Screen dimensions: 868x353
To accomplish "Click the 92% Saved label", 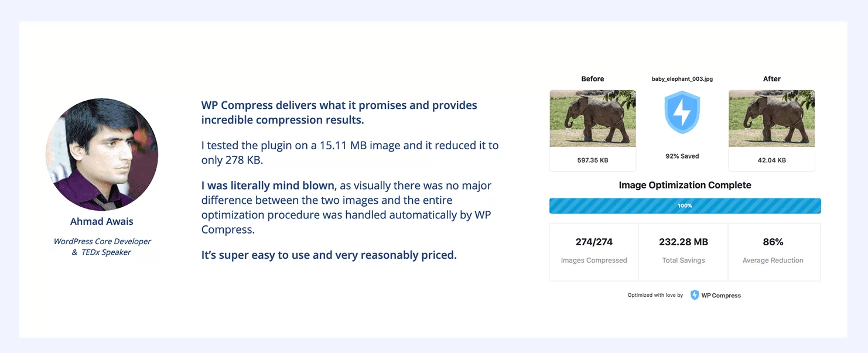I will 682,156.
